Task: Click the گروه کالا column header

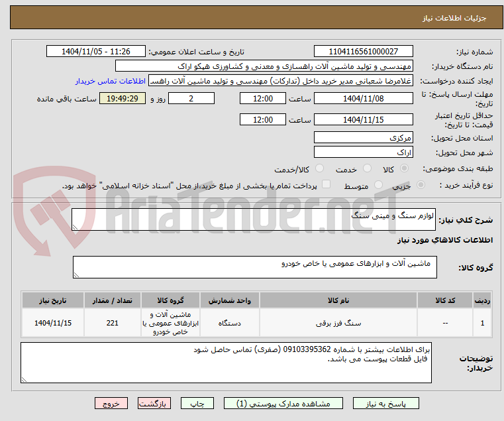Action: pos(170,300)
